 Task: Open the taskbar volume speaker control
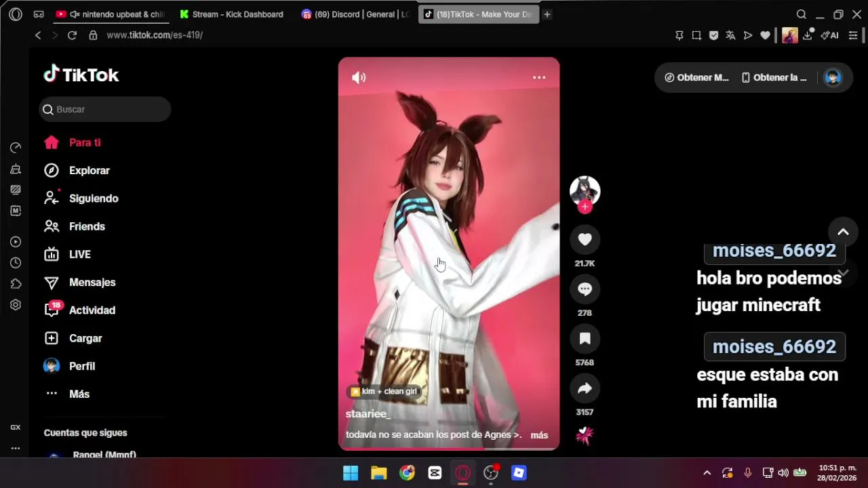783,473
